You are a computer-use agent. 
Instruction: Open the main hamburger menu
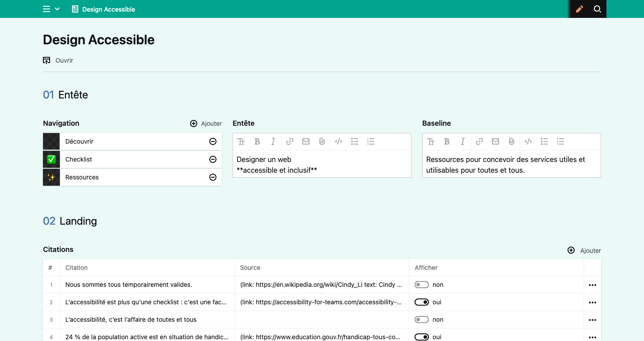coord(46,9)
